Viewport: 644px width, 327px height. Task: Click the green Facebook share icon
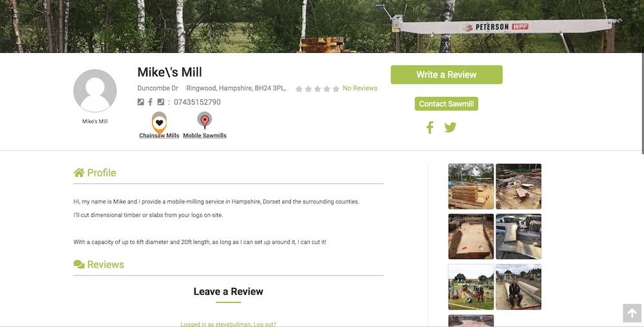pyautogui.click(x=430, y=127)
